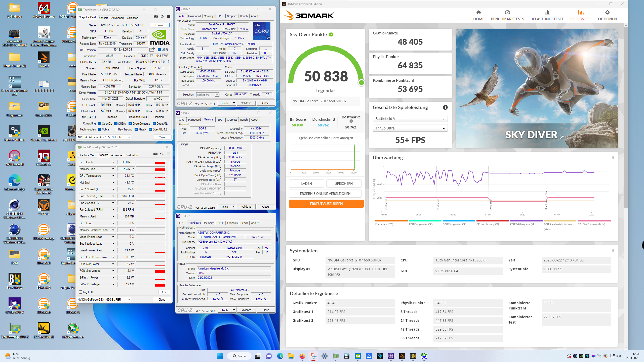Viewport: 644px width, 362px height.
Task: Open the HOME section in 3DMark
Action: click(x=478, y=15)
